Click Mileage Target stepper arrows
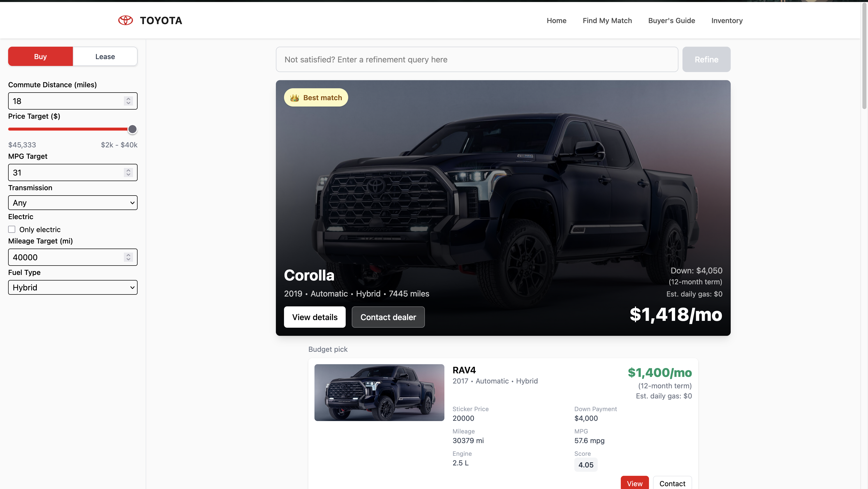Image resolution: width=868 pixels, height=489 pixels. click(x=128, y=257)
